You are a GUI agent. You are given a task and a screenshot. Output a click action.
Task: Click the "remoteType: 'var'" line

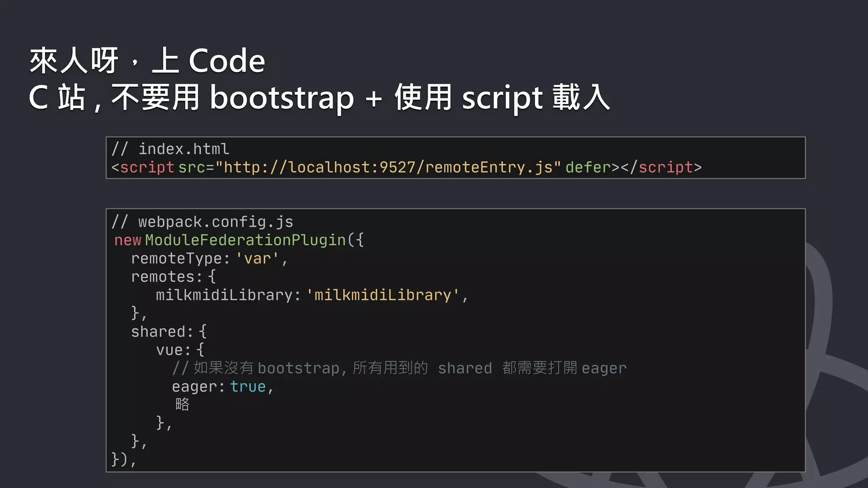[x=209, y=258]
